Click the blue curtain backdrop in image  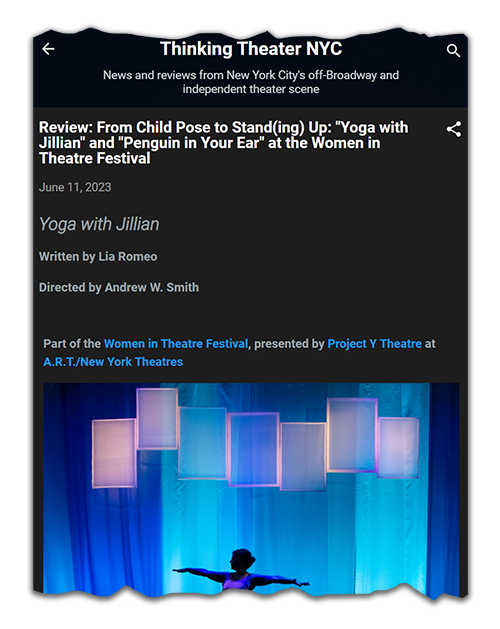[361, 530]
